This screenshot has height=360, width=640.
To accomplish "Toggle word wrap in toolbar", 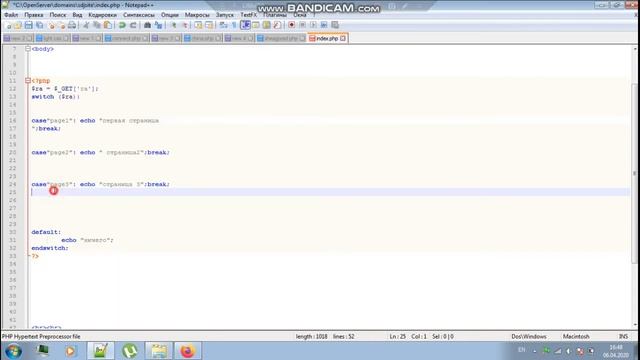I will [x=223, y=25].
